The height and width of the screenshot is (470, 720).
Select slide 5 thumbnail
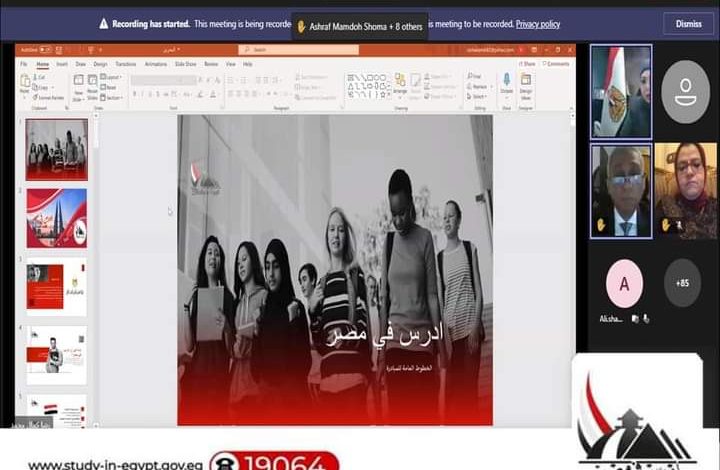click(x=56, y=411)
